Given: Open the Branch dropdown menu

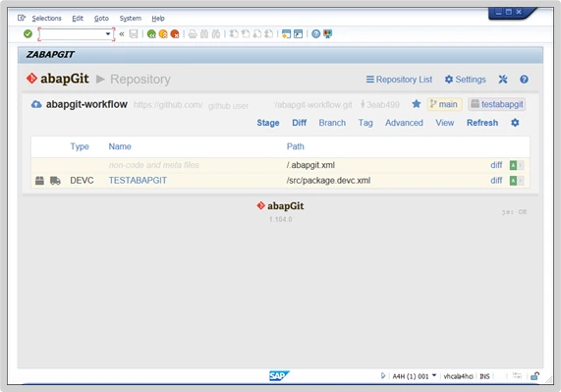Looking at the screenshot, I should 332,123.
